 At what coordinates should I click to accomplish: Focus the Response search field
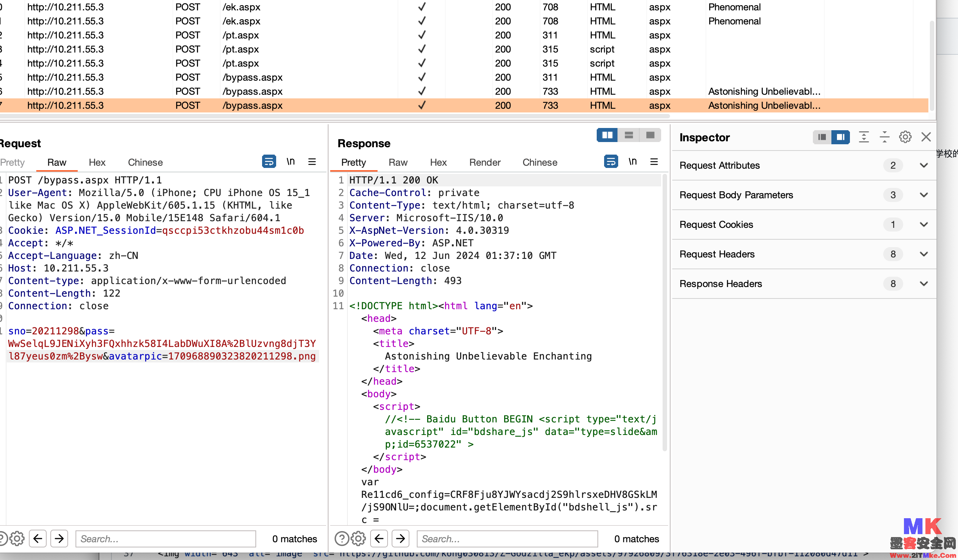[507, 539]
